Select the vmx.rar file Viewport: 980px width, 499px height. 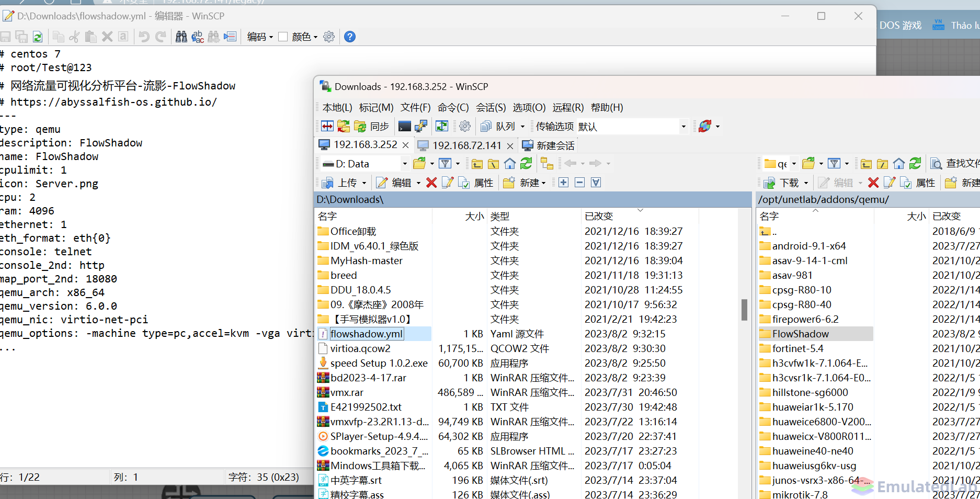(x=347, y=392)
